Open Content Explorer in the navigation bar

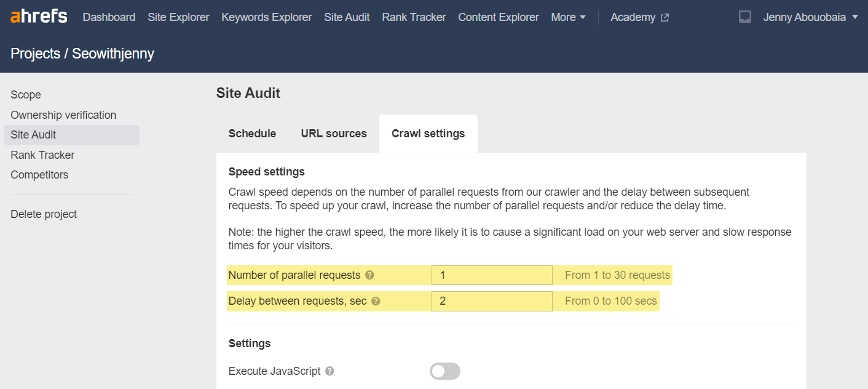[498, 17]
